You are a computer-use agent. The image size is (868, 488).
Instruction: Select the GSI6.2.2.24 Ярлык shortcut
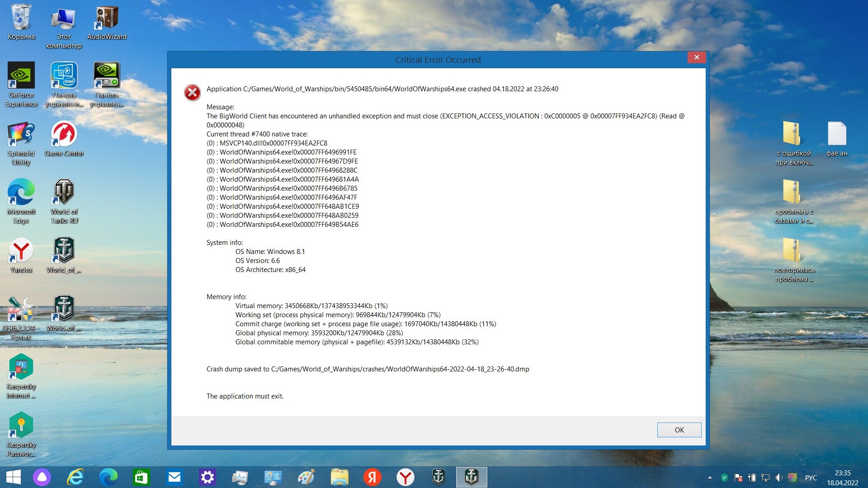[21, 319]
